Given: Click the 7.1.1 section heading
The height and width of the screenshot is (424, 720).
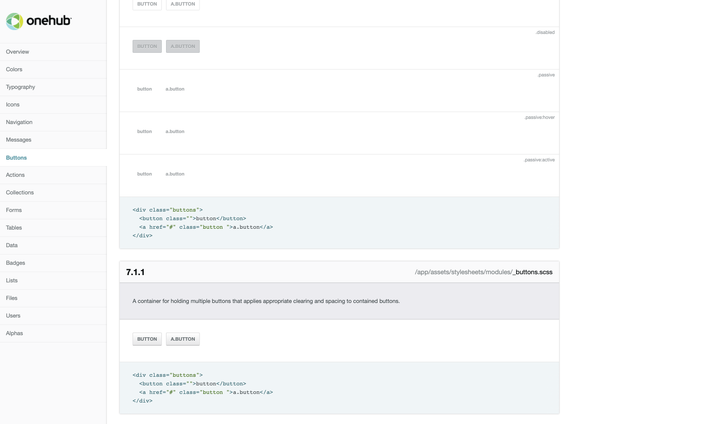Looking at the screenshot, I should click(x=135, y=272).
